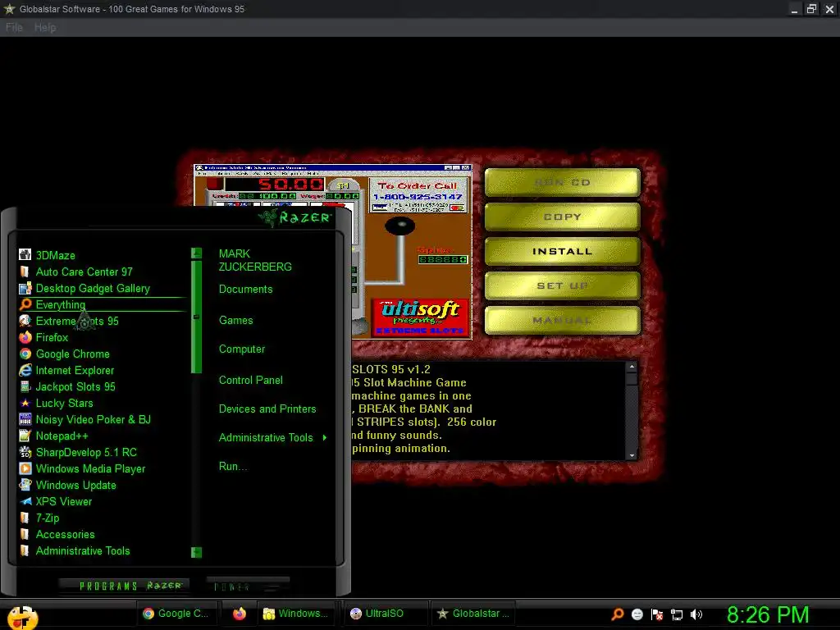Click the Razer logo in start menu header
840x630 pixels.
tap(295, 217)
